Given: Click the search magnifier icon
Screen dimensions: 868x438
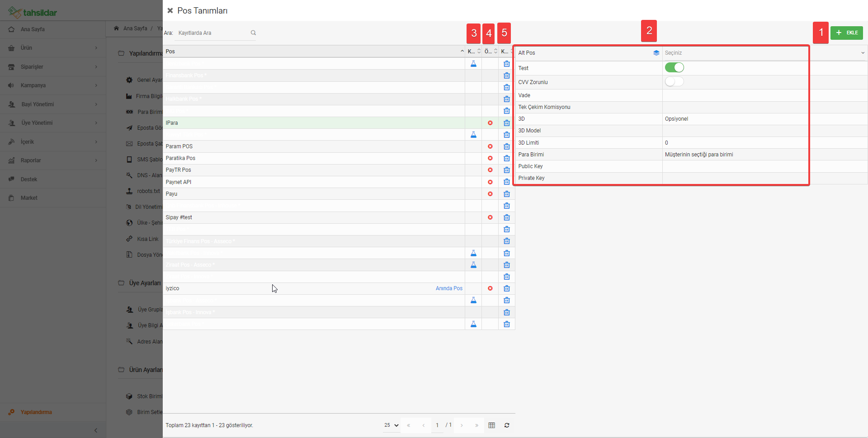Looking at the screenshot, I should [253, 33].
